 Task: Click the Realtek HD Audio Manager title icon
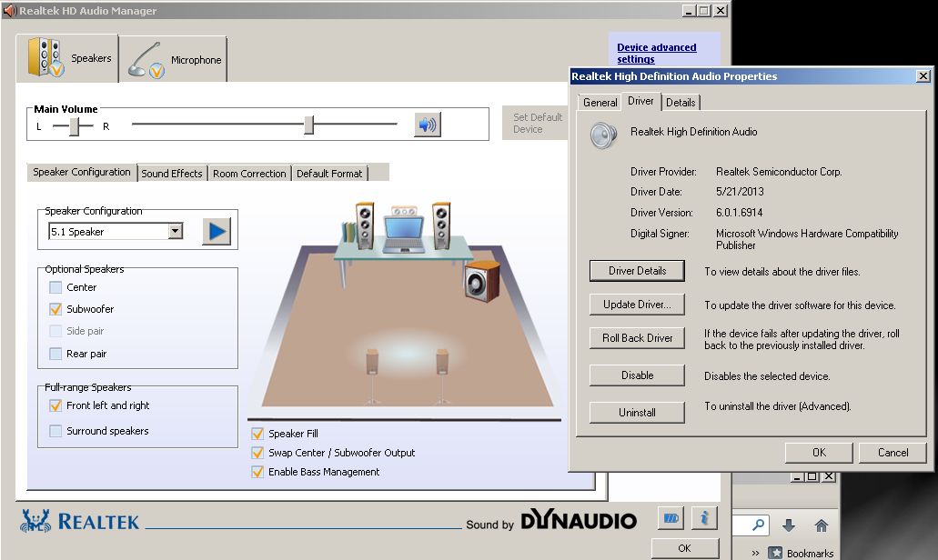click(10, 11)
